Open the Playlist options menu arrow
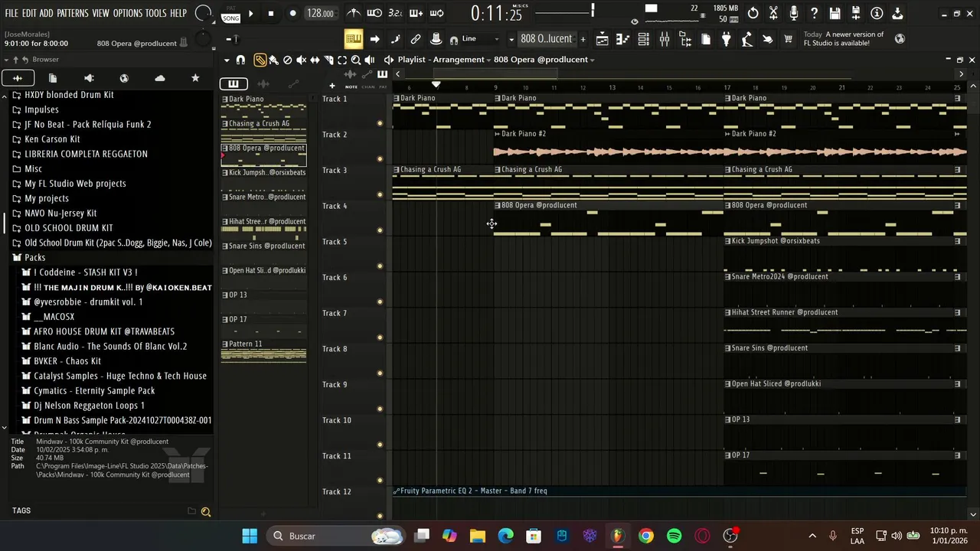This screenshot has height=551, width=980. click(227, 60)
